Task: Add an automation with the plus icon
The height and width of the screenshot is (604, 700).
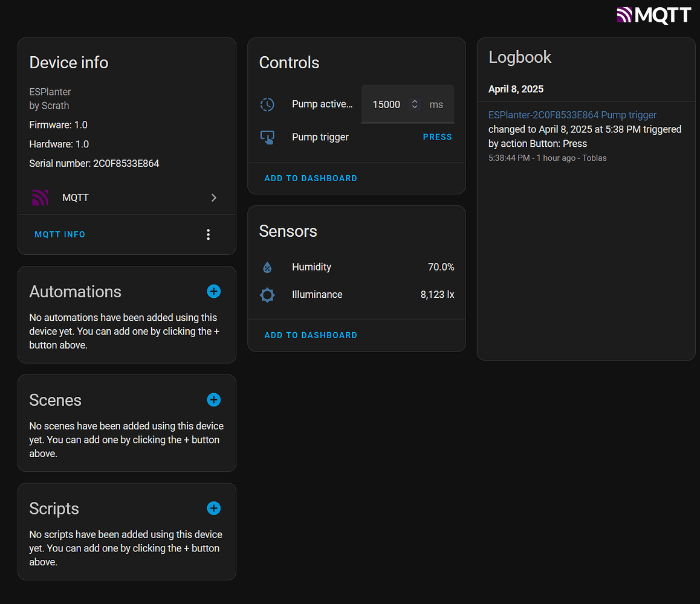Action: click(x=213, y=291)
